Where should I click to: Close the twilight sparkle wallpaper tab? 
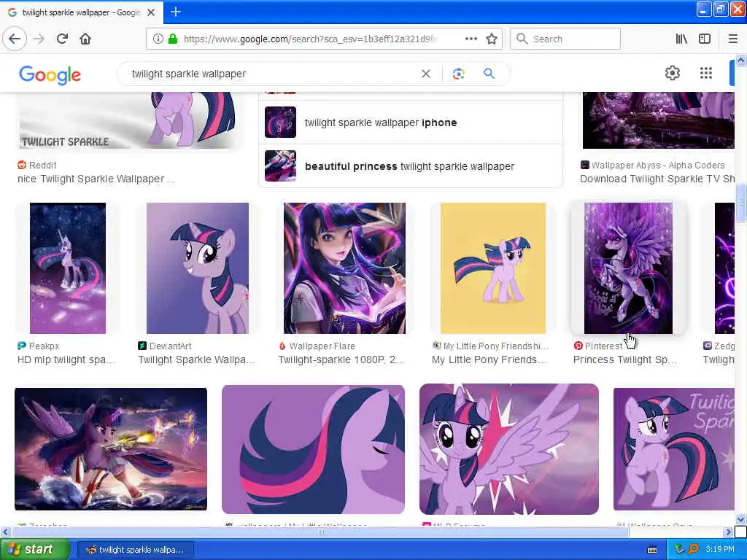tap(151, 12)
